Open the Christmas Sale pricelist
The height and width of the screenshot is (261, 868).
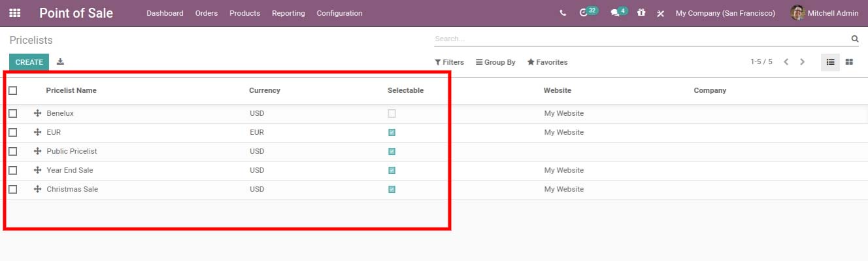(73, 189)
